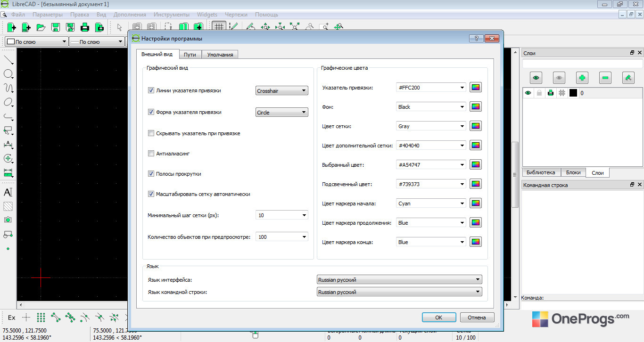Click the Save floppy disk icon

point(56,27)
